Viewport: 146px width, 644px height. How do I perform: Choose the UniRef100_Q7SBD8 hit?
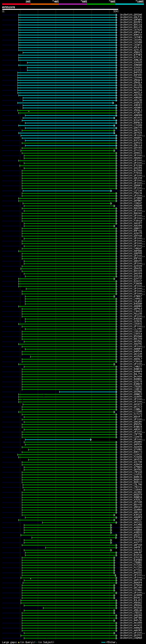point(131,198)
